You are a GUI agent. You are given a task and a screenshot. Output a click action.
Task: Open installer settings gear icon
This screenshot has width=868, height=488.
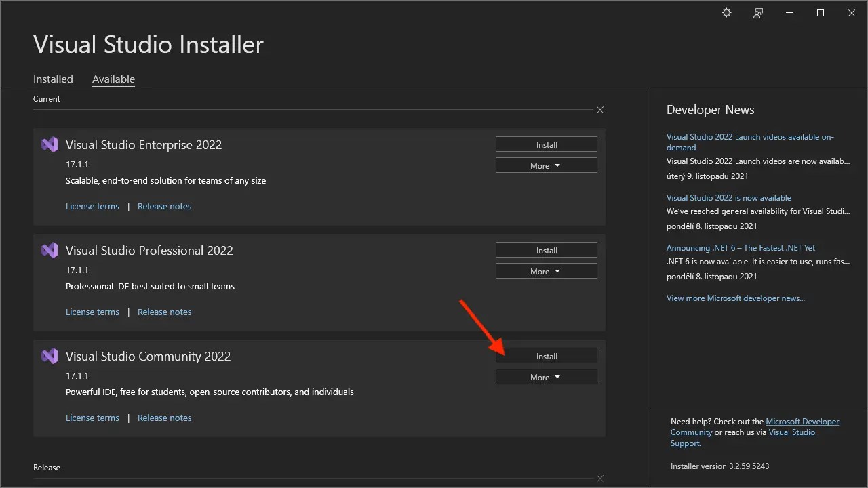click(727, 13)
